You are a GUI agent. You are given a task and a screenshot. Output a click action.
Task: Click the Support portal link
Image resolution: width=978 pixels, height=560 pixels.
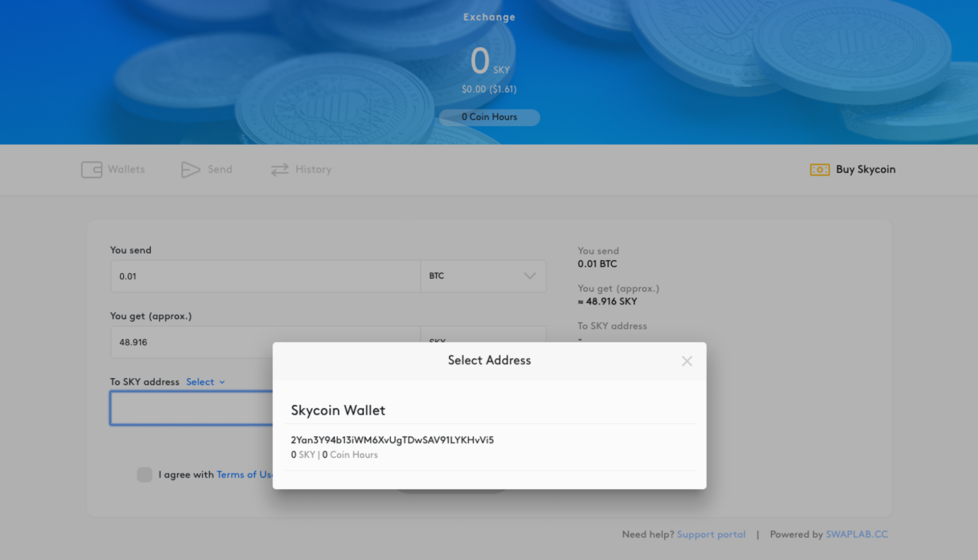click(711, 534)
